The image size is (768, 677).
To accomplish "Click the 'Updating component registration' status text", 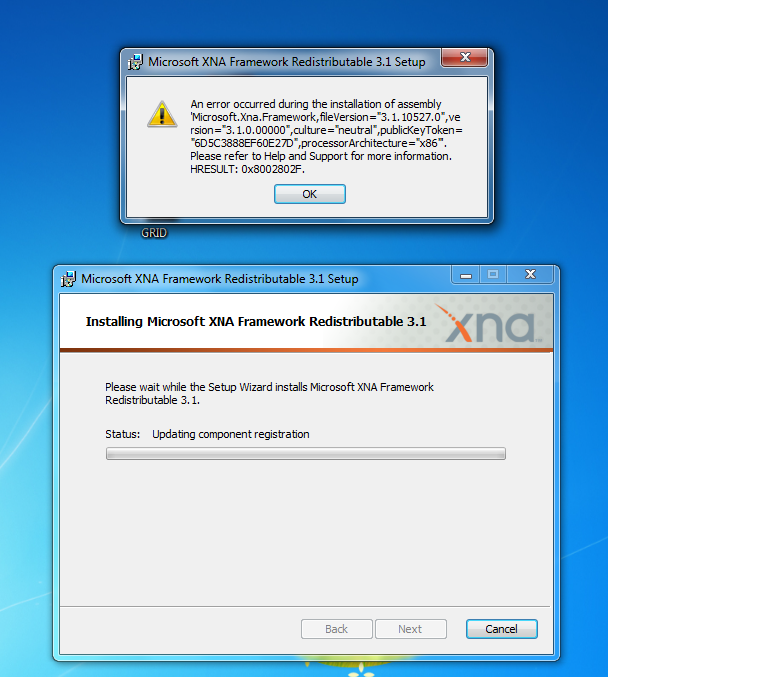I will (231, 434).
